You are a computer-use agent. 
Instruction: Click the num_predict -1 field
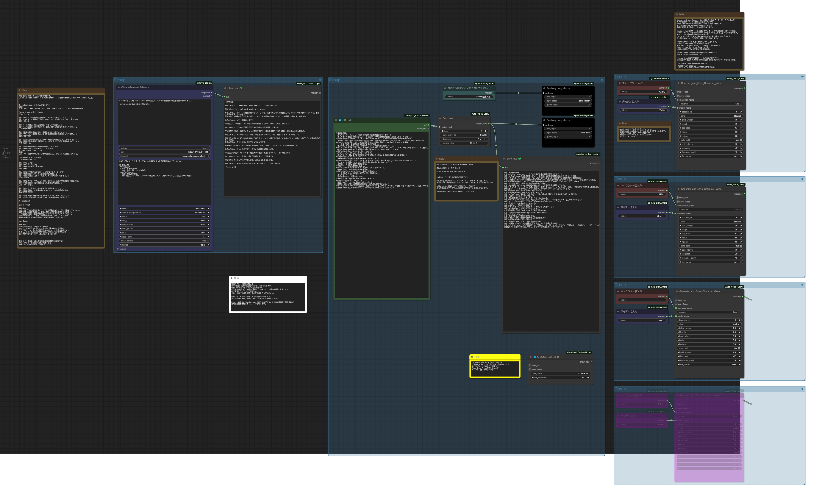(165, 229)
